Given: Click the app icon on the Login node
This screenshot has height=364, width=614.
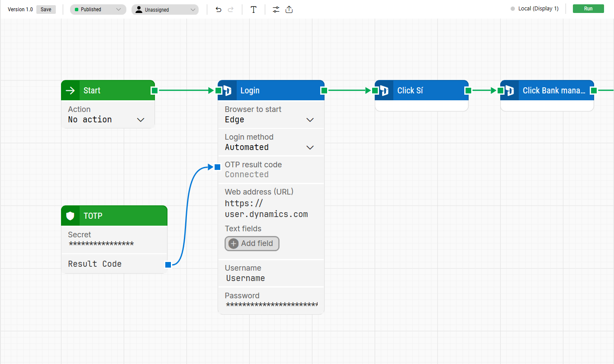Looking at the screenshot, I should (x=227, y=90).
